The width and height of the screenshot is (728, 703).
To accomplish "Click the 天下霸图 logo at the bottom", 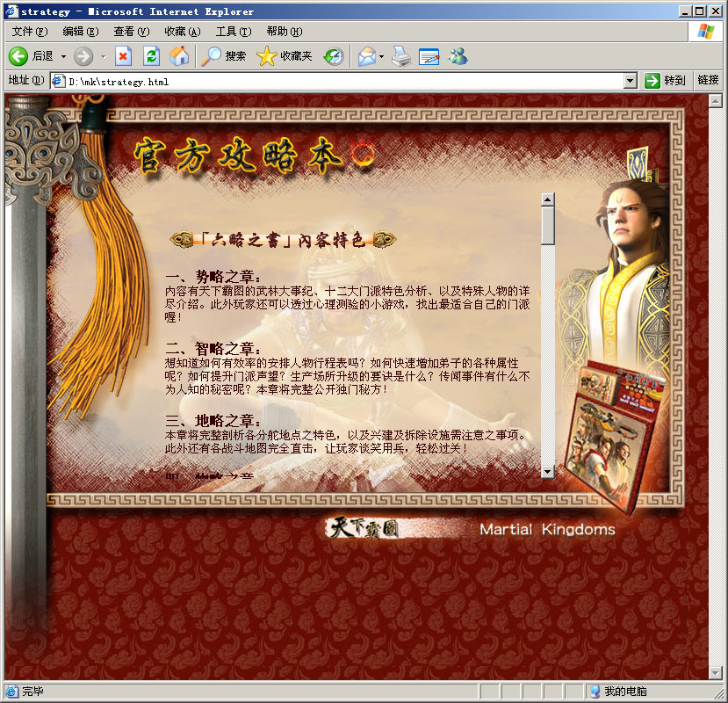I will point(362,528).
